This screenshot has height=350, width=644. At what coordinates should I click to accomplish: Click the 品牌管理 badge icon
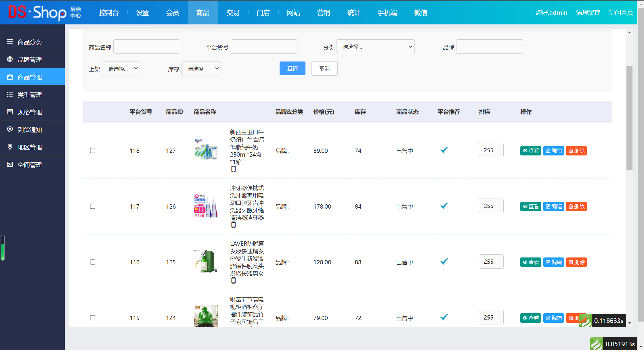[x=10, y=59]
